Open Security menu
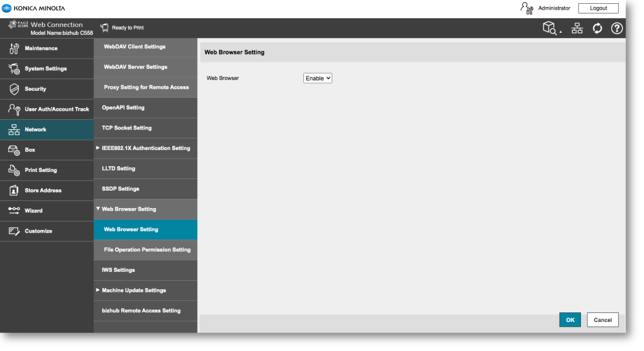 47,89
